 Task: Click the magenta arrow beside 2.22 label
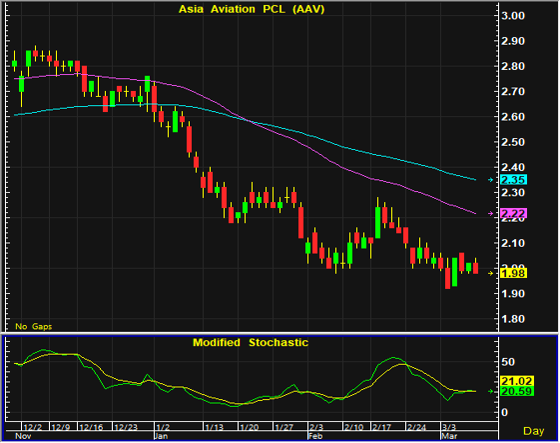click(491, 214)
